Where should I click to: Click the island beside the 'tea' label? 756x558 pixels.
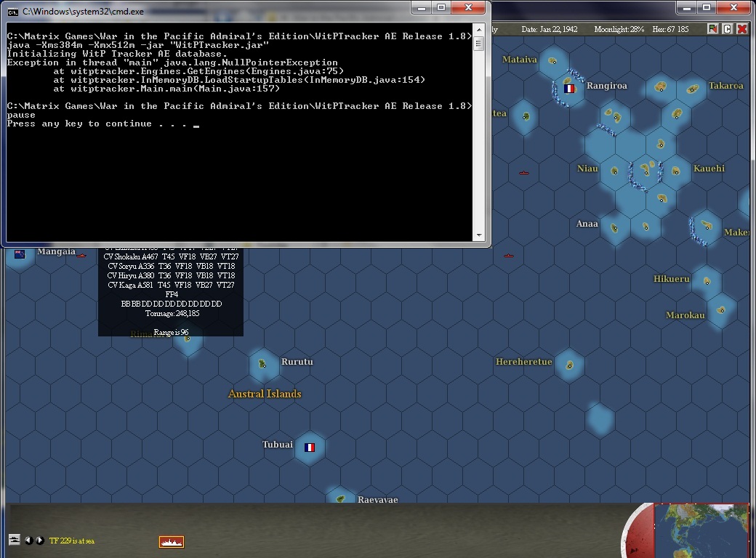526,116
